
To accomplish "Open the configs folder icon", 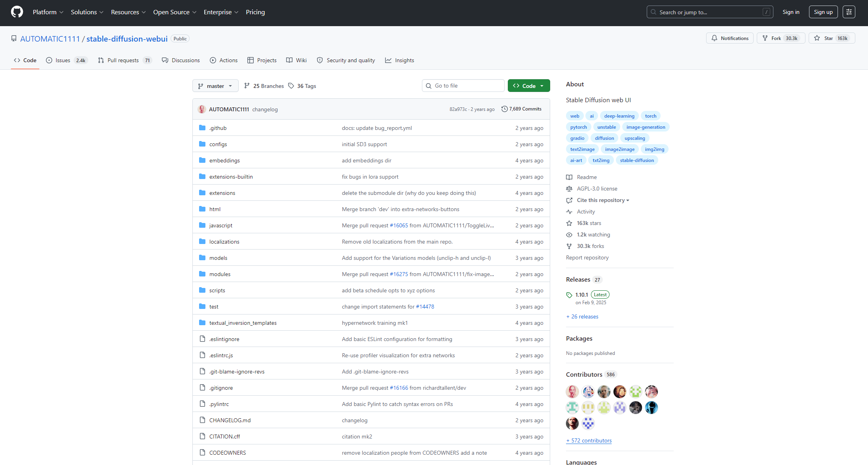I will [202, 144].
